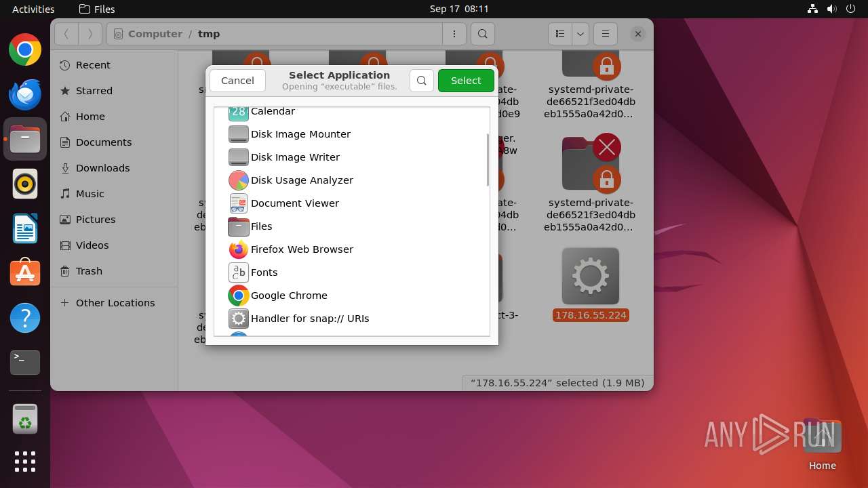This screenshot has height=488, width=868.
Task: Open Videos in the sidebar
Action: pos(114,245)
